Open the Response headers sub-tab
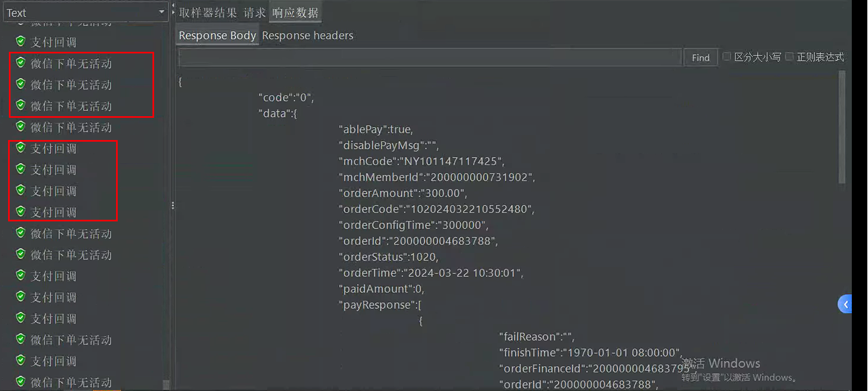This screenshot has height=391, width=868. pyautogui.click(x=307, y=36)
